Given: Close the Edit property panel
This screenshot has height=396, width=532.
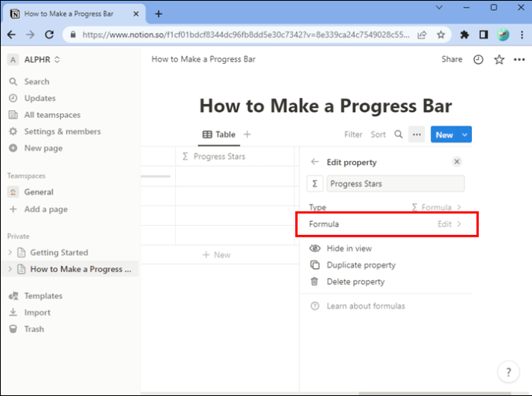Looking at the screenshot, I should coord(456,162).
